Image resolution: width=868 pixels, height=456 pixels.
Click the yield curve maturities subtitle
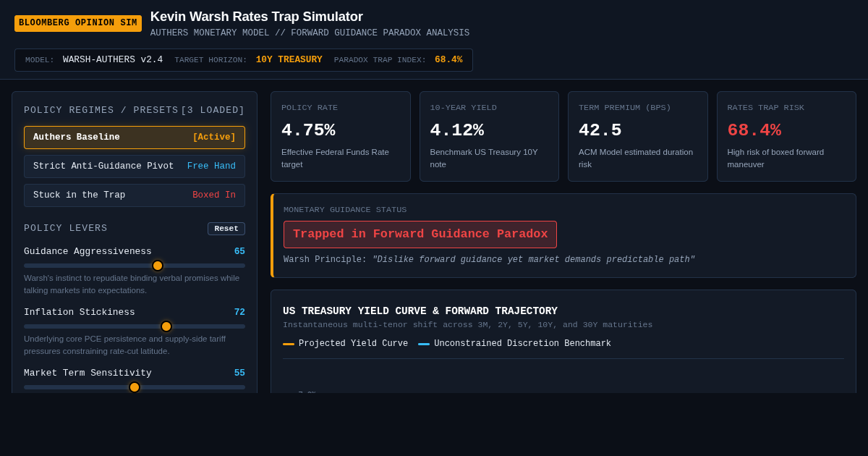pos(467,325)
